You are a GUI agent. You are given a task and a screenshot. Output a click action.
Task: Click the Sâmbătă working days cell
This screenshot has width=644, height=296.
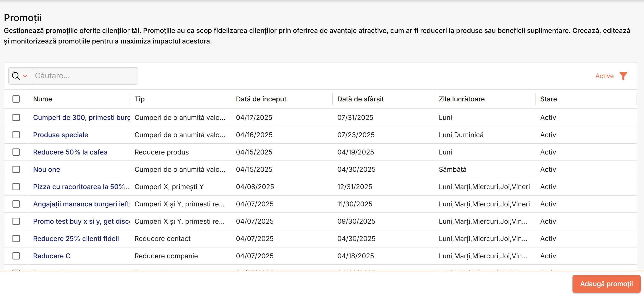[453, 169]
